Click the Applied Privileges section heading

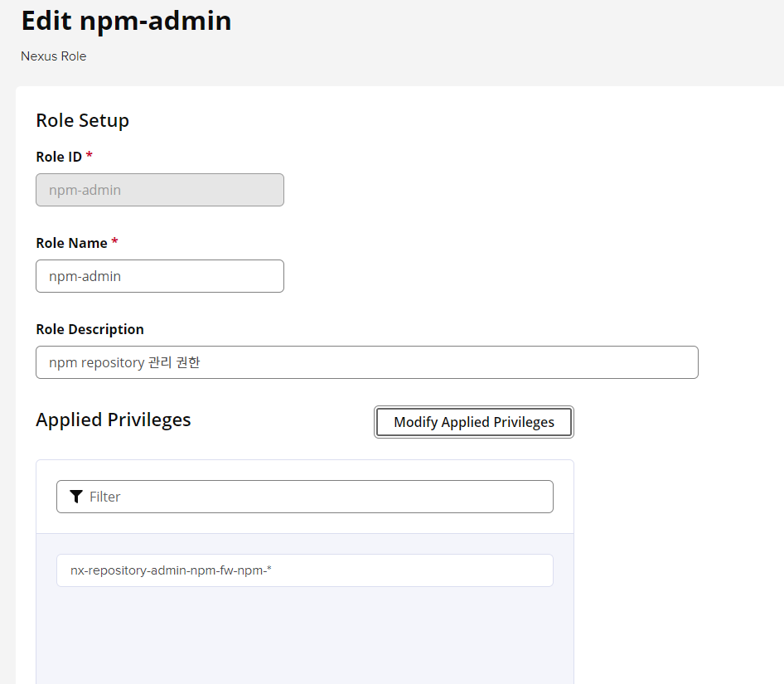point(114,420)
